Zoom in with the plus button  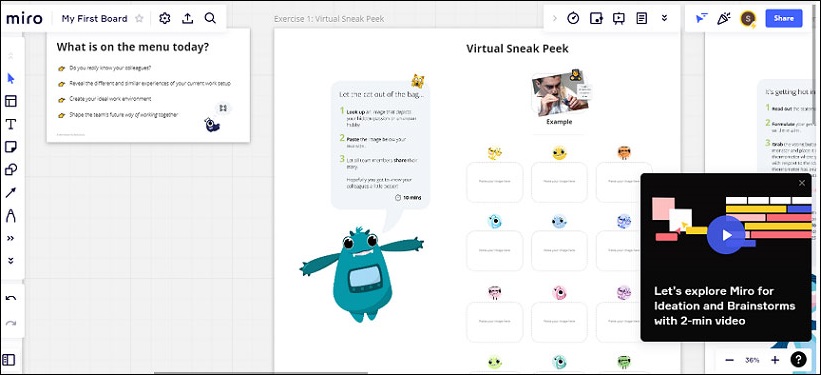[x=775, y=360]
